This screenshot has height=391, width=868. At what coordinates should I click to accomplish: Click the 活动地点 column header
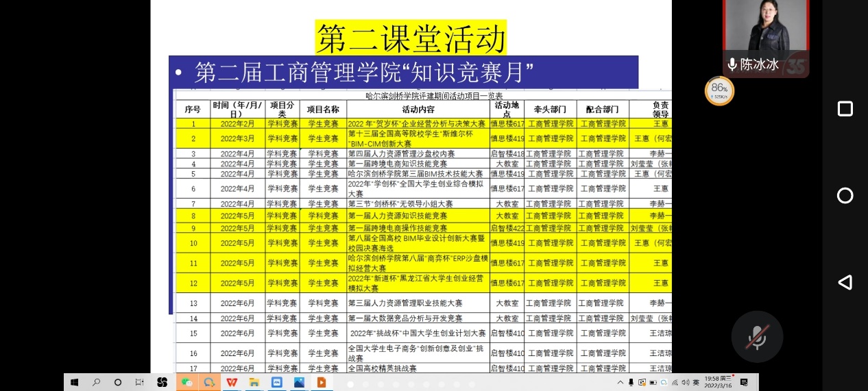tap(507, 109)
